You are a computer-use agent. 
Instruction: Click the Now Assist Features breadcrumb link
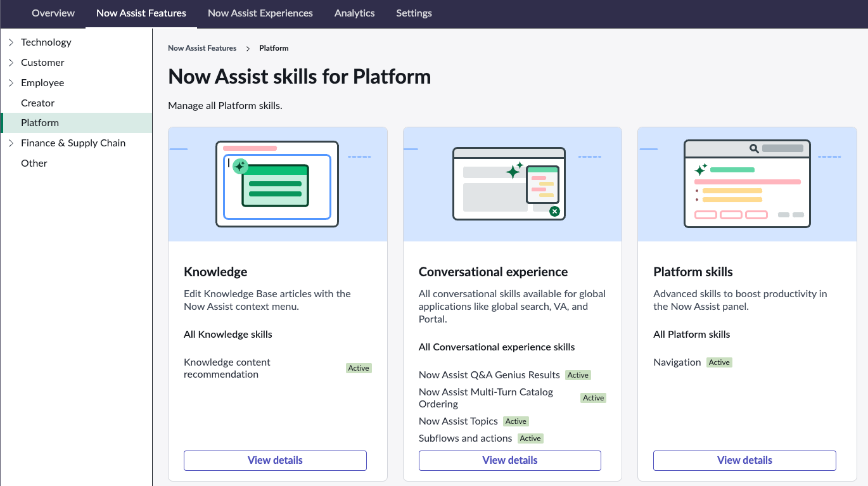click(202, 48)
